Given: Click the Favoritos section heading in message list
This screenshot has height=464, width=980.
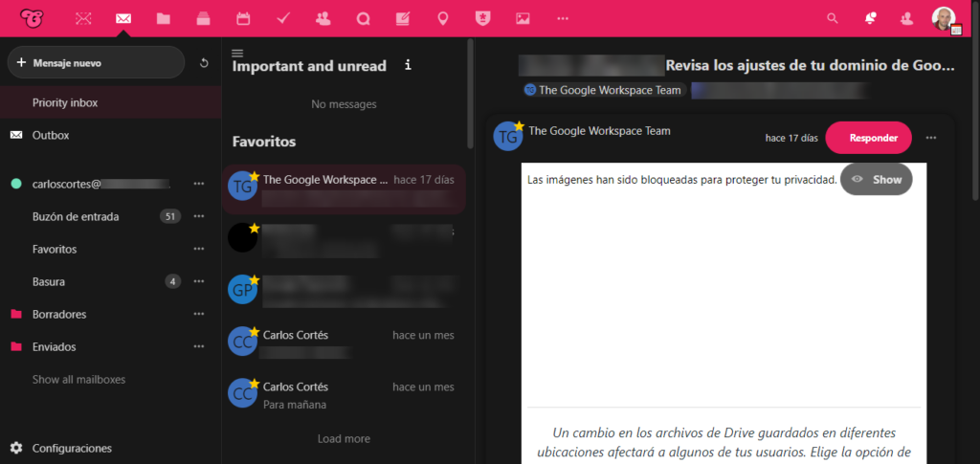Looking at the screenshot, I should pyautogui.click(x=264, y=142).
